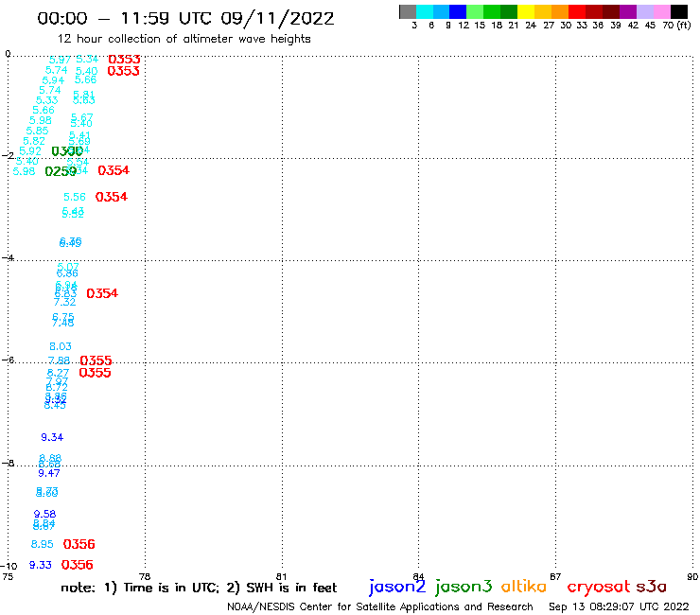The height and width of the screenshot is (615, 700).
Task: Click the maroon swatch before 39
Action: pyautogui.click(x=611, y=11)
